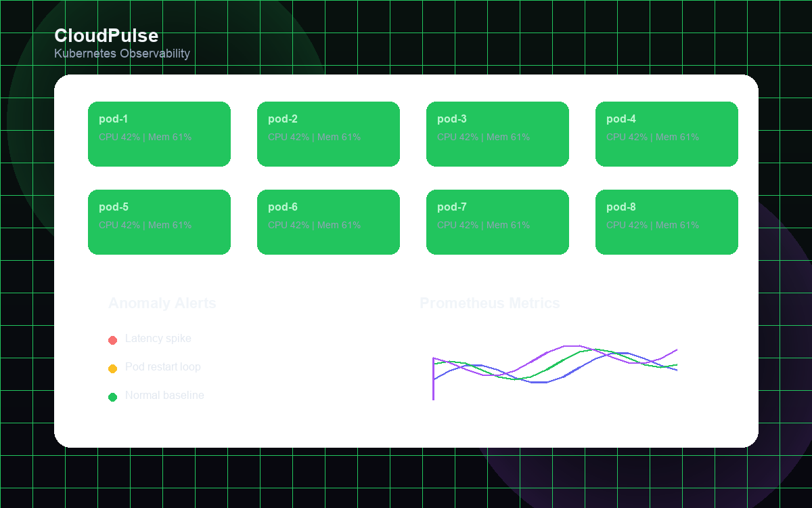
Task: Select the Normal baseline alert text
Action: pos(164,396)
